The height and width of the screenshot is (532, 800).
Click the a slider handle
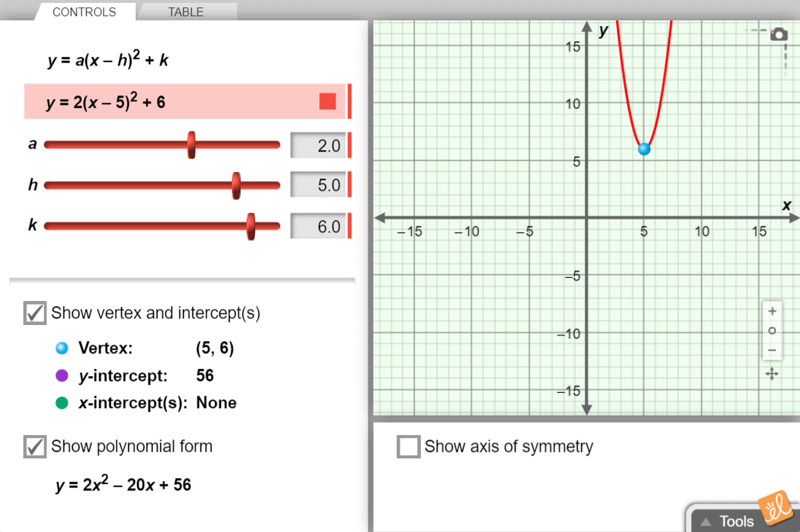pyautogui.click(x=192, y=145)
